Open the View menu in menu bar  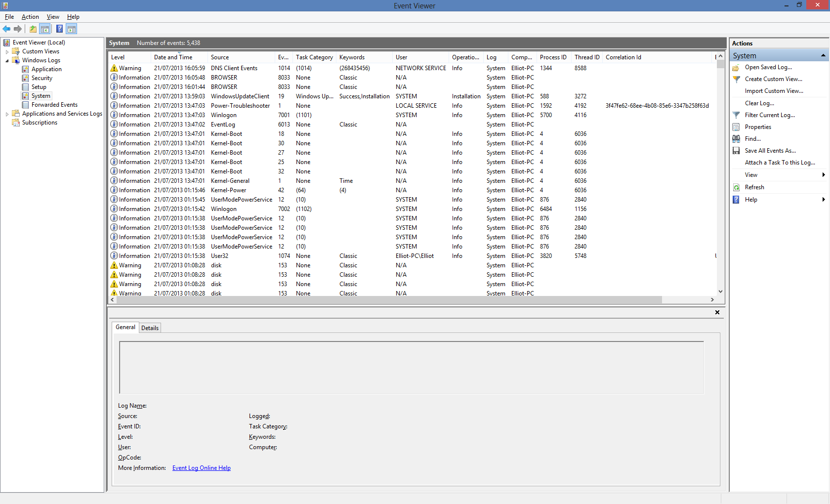tap(53, 17)
